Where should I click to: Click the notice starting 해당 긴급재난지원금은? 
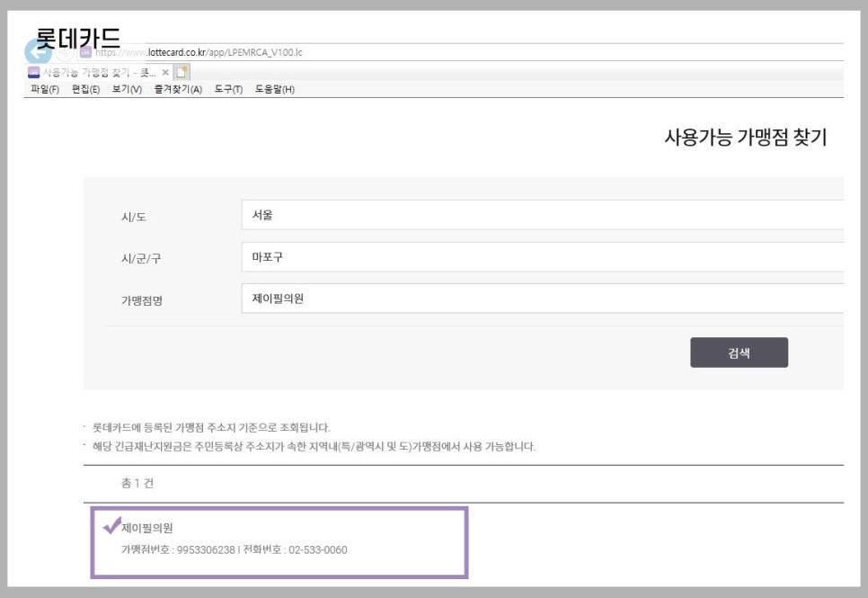(x=314, y=447)
